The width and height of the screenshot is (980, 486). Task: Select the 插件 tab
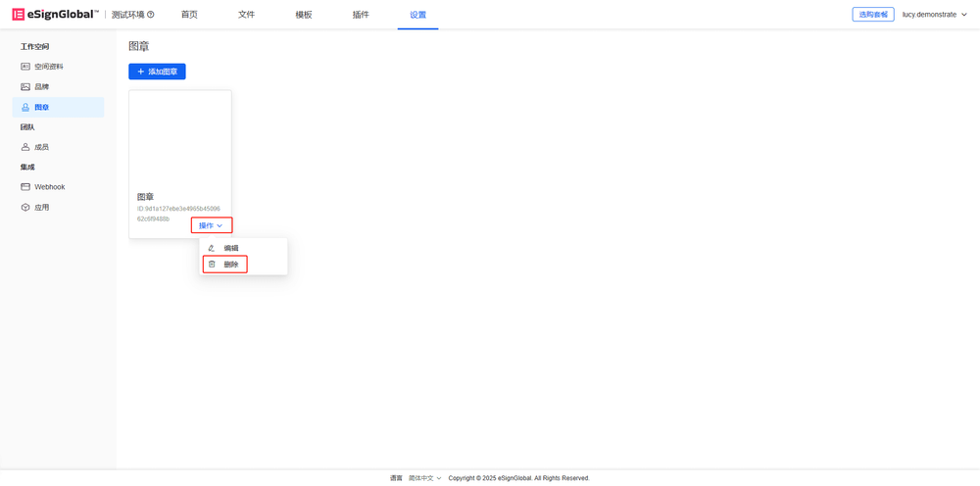tap(361, 15)
